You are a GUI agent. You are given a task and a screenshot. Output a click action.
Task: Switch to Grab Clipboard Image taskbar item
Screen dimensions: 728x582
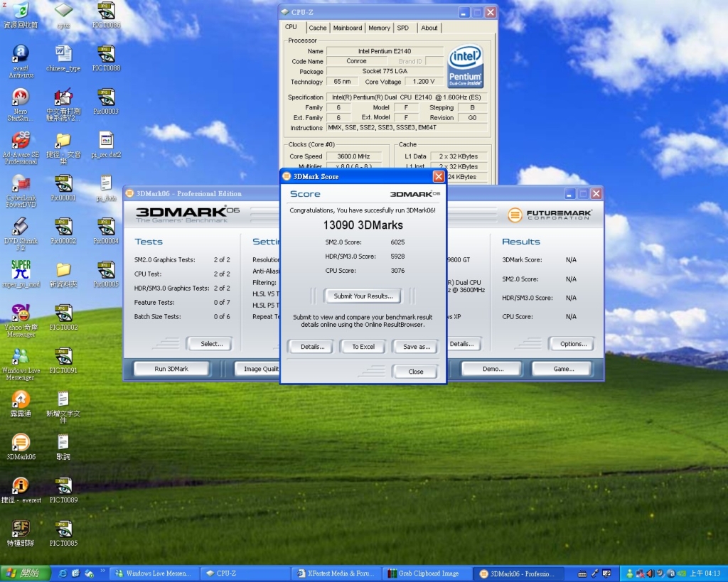click(x=427, y=573)
